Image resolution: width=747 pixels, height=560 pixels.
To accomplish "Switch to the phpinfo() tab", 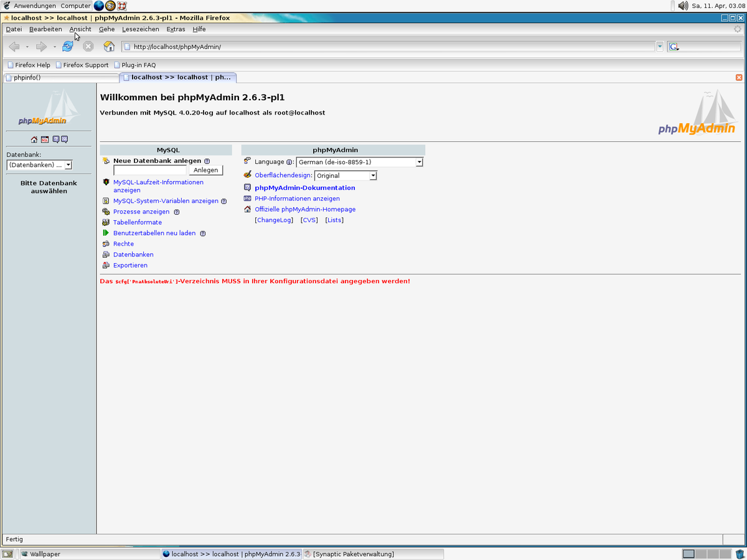I will point(60,78).
